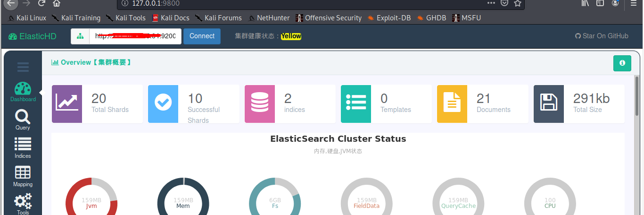Click the ElasticHD logo
The height and width of the screenshot is (215, 644).
tap(33, 36)
